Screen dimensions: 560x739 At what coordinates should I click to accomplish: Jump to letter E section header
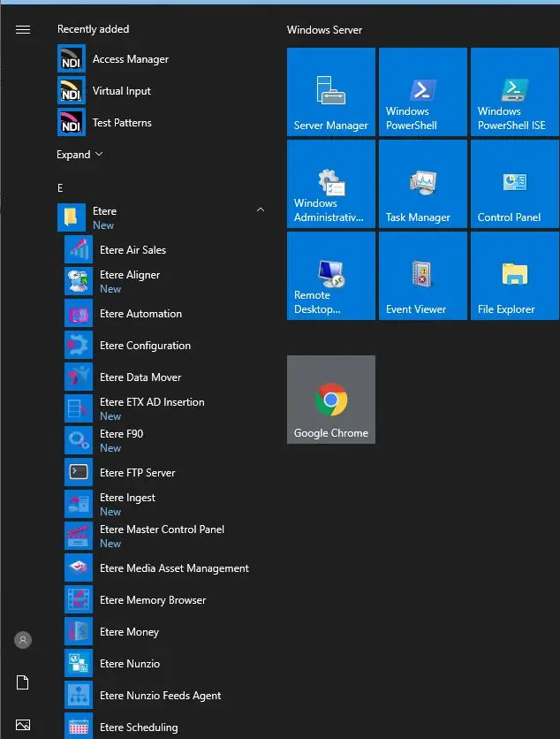[60, 188]
